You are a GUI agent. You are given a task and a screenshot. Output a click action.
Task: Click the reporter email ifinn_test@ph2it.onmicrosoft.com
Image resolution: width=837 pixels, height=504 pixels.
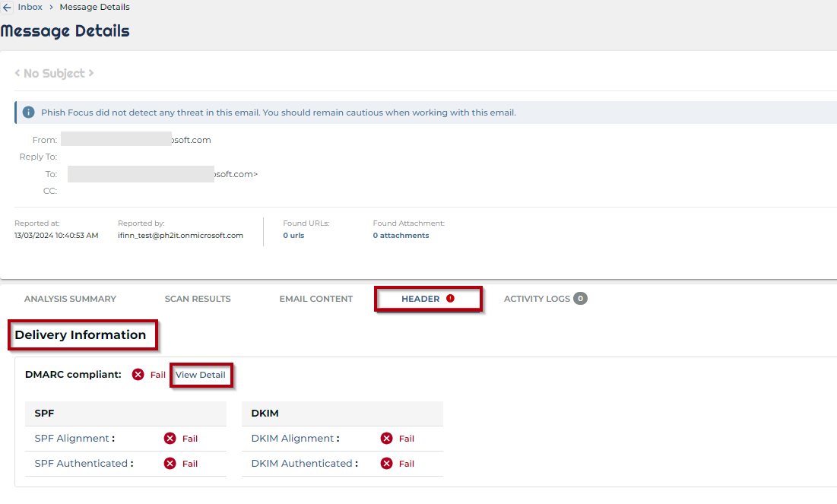pos(180,236)
